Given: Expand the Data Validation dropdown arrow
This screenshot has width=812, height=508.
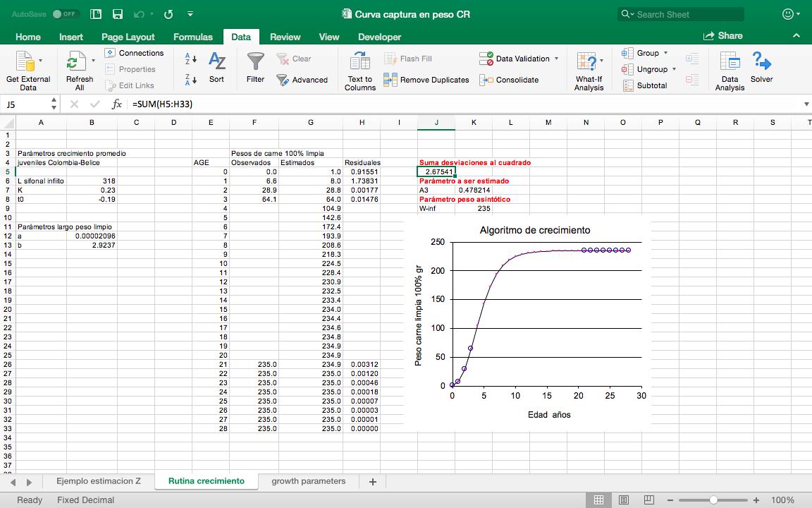Looking at the screenshot, I should pyautogui.click(x=556, y=59).
